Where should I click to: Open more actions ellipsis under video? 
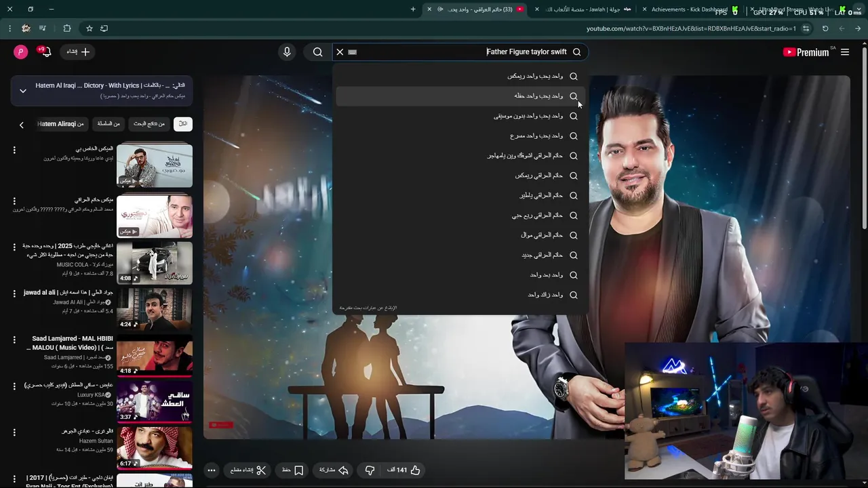click(x=212, y=470)
